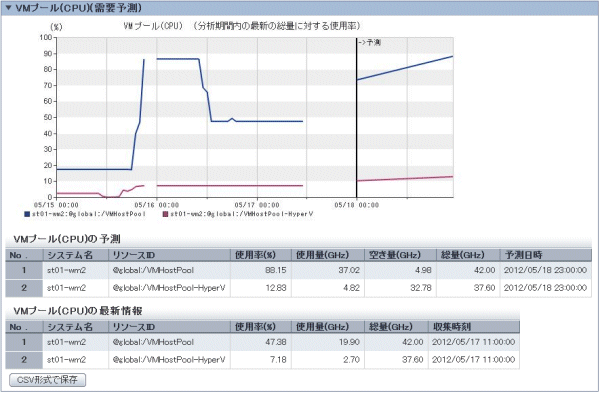Click collection time 2012/05/17 11:00:00 in row 2
The image size is (600, 393).
473,359
